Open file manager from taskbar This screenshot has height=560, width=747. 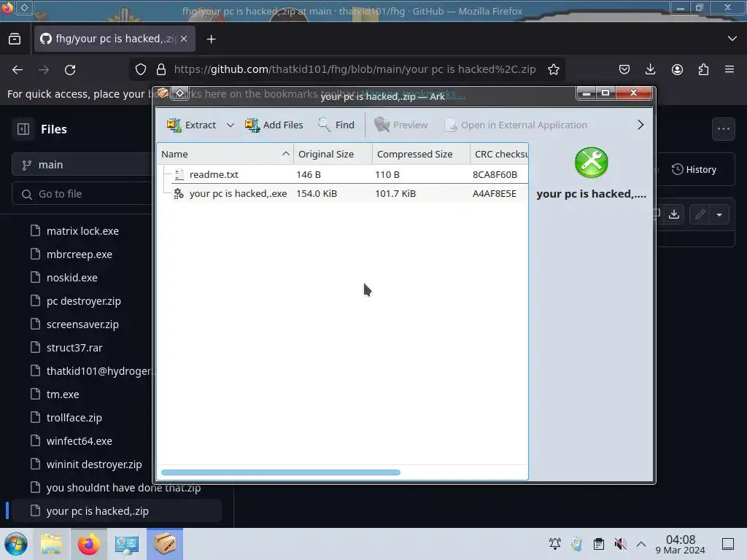tap(51, 544)
